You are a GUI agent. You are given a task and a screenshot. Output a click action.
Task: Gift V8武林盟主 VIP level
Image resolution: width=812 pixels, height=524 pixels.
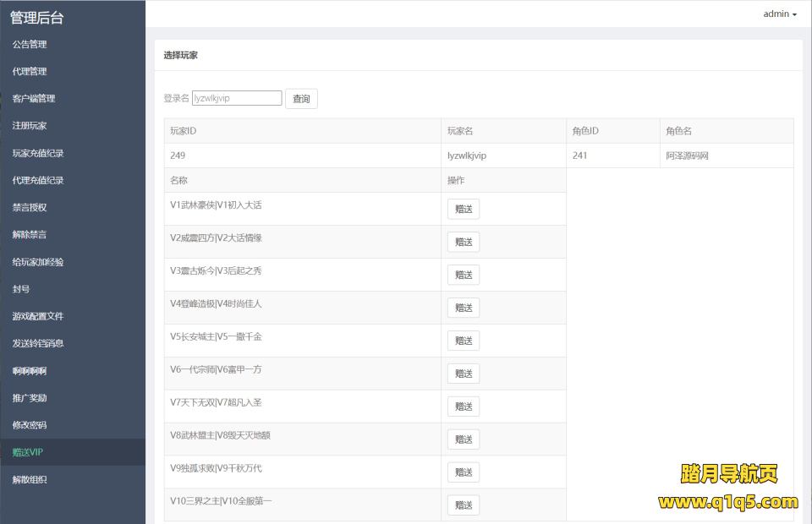[464, 439]
